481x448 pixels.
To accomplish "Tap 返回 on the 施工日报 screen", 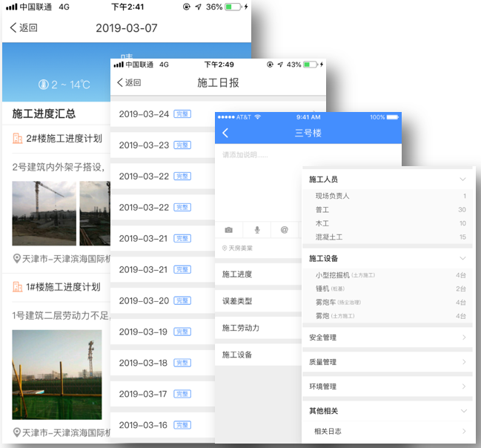I will coord(129,82).
